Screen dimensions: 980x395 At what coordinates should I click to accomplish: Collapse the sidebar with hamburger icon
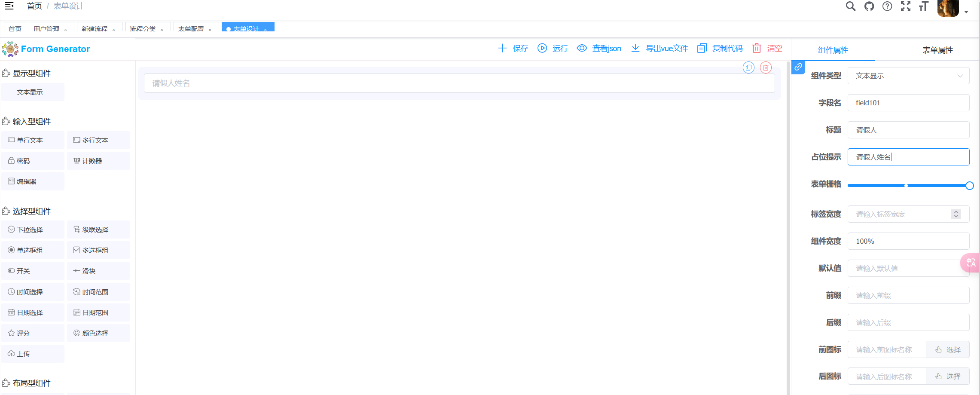coord(9,6)
